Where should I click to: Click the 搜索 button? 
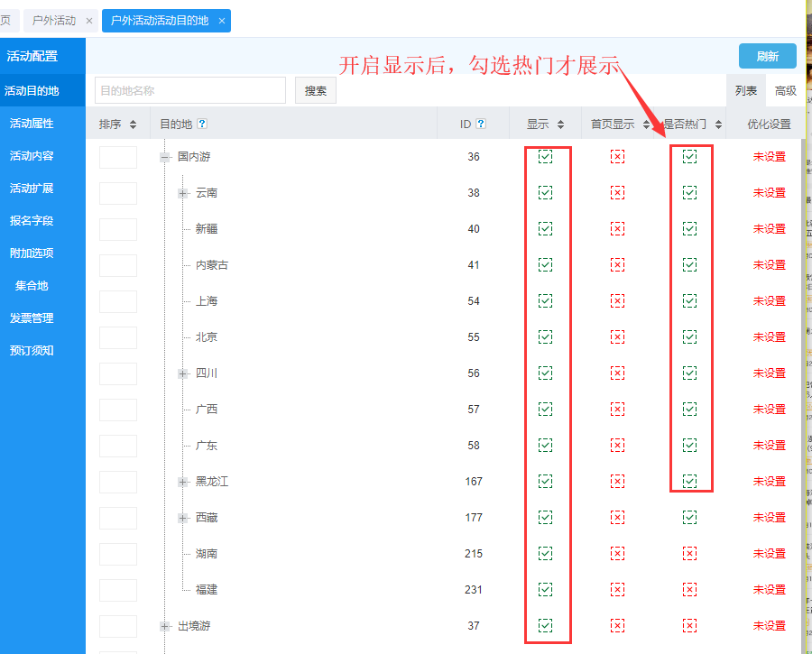(316, 91)
